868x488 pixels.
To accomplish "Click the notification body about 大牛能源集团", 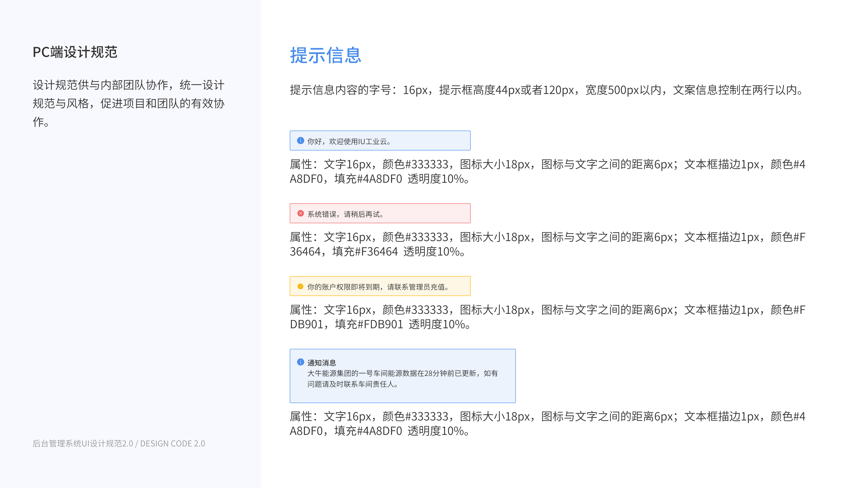I will coord(402,379).
